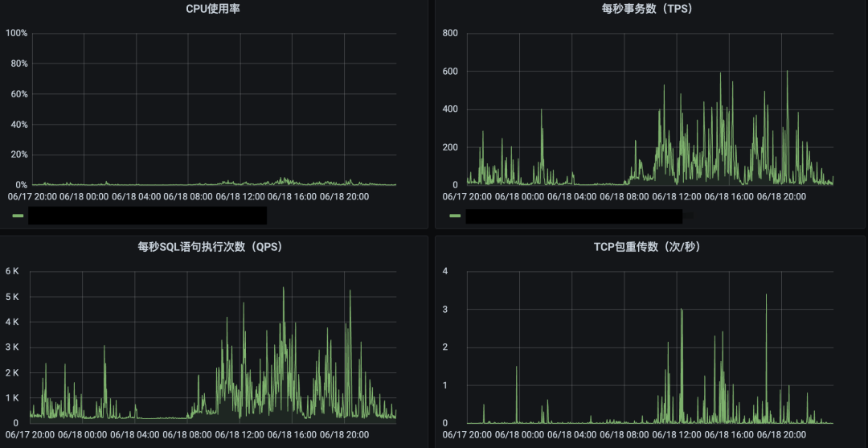868x448 pixels.
Task: Click the 4 label on TCP retransmit chart axis
Action: [445, 271]
